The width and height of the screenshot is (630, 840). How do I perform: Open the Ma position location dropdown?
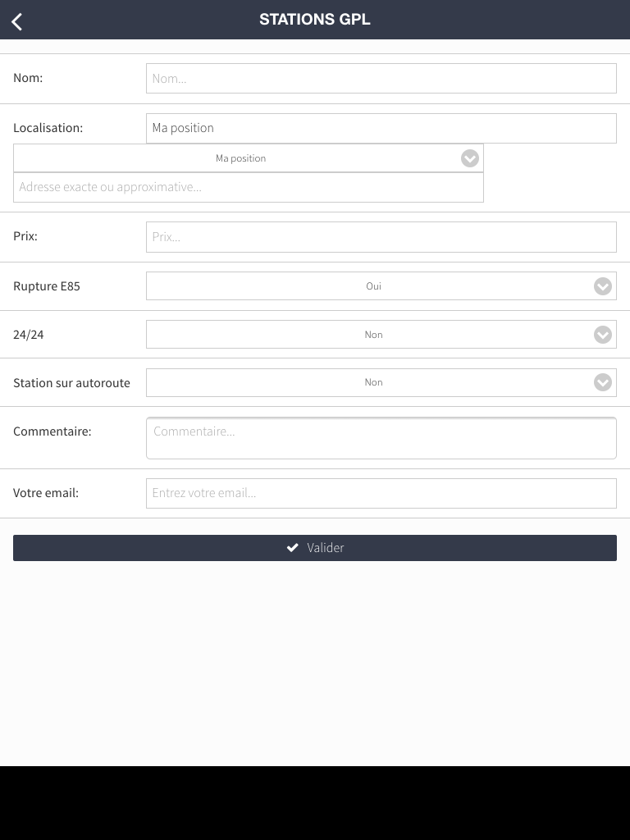click(x=249, y=158)
